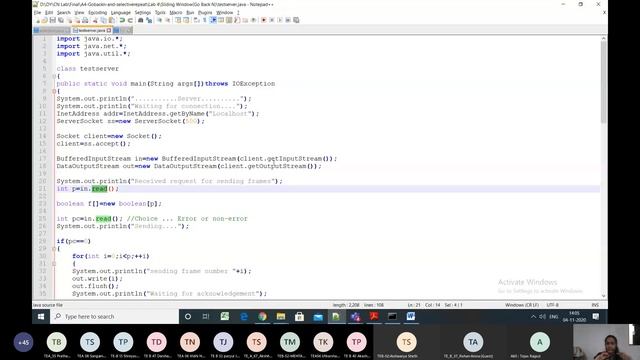Open the Language menu
This screenshot has width=640, height=360.
point(121,13)
